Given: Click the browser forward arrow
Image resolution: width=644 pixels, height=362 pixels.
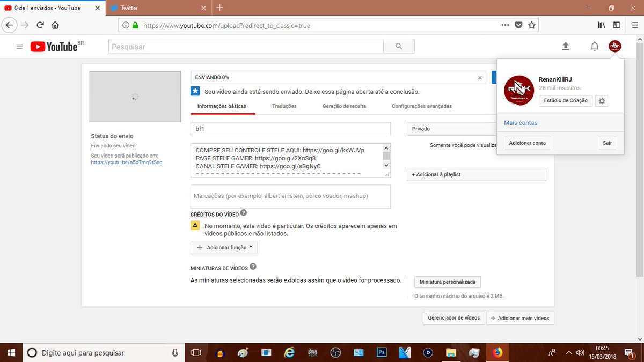Looking at the screenshot, I should (x=25, y=25).
